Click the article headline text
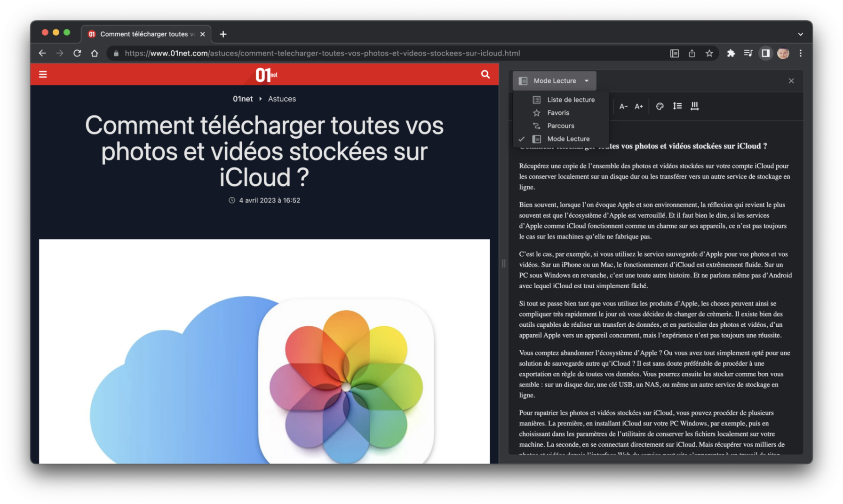 tap(264, 151)
